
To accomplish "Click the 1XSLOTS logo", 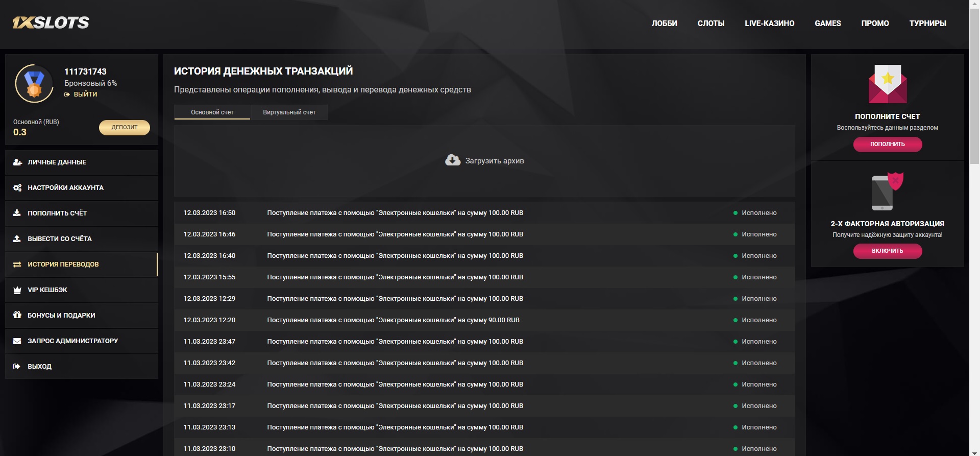I will pos(51,22).
